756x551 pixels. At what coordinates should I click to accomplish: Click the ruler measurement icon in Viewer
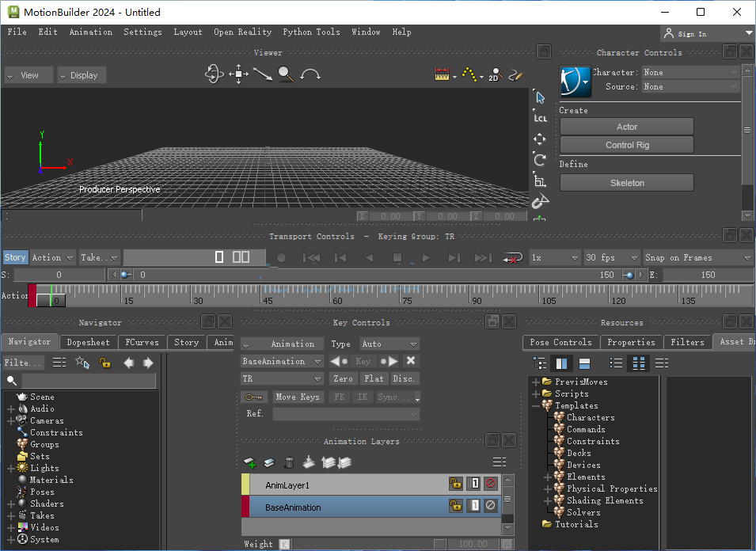[443, 74]
